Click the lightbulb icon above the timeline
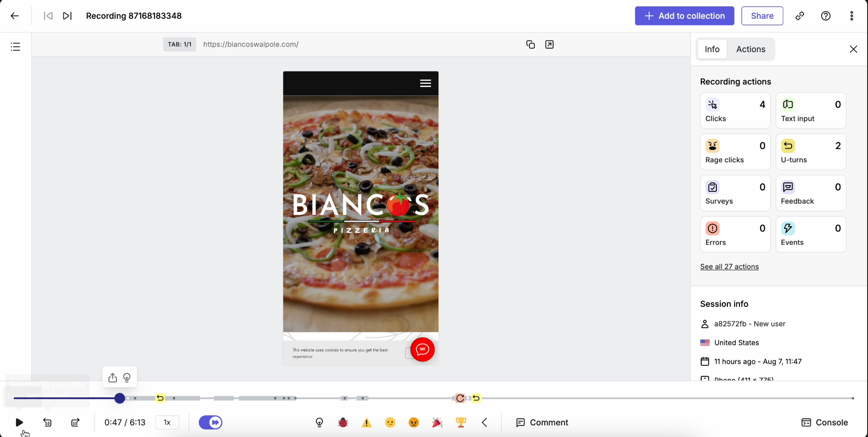This screenshot has width=868, height=437. 127,378
